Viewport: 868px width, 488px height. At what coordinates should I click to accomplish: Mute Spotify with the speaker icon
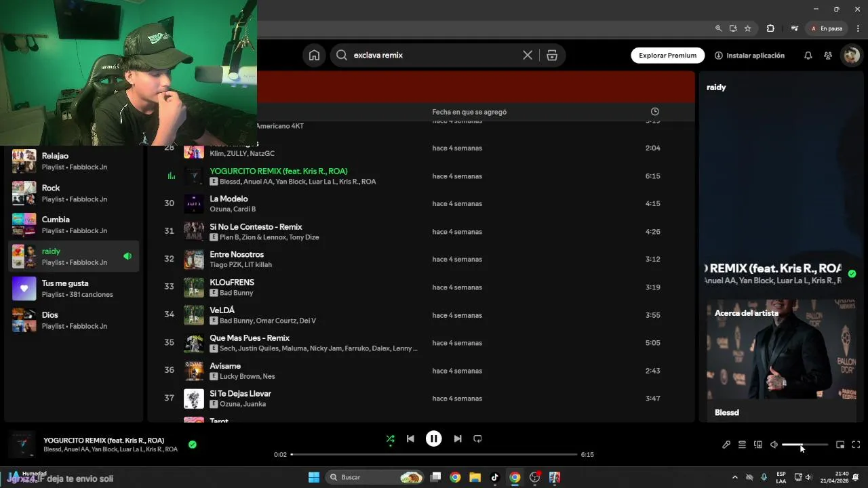(774, 445)
